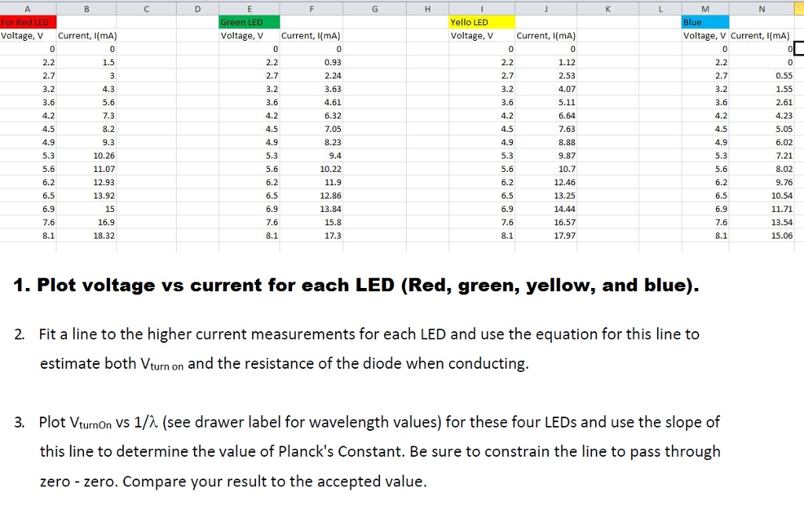Select column E header
804x532 pixels.
248,8
